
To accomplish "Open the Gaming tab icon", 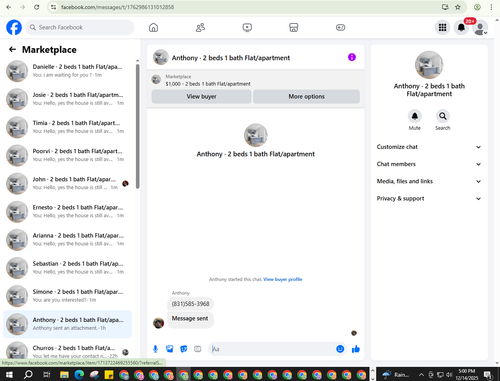I will [x=340, y=27].
